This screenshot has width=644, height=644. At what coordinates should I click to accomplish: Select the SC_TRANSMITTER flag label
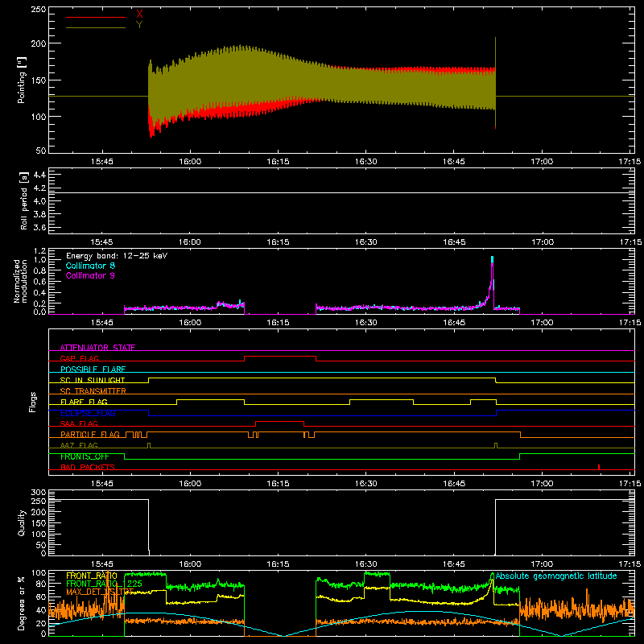point(93,390)
